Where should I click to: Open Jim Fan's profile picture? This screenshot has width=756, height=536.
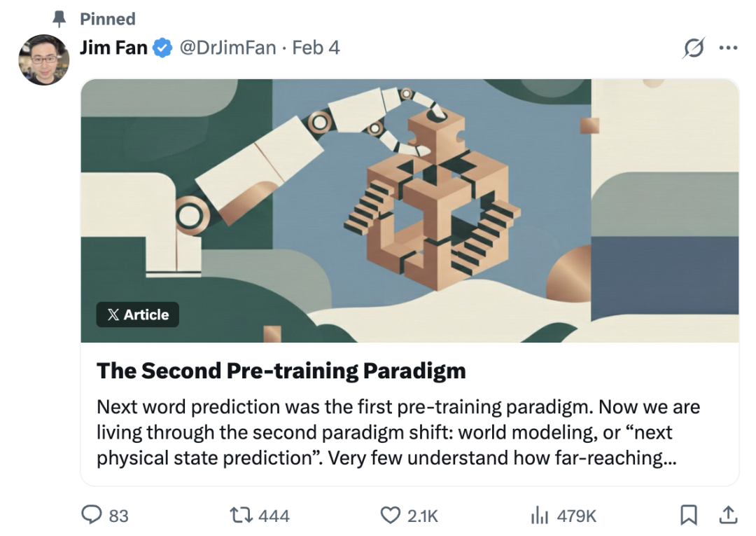[x=43, y=60]
